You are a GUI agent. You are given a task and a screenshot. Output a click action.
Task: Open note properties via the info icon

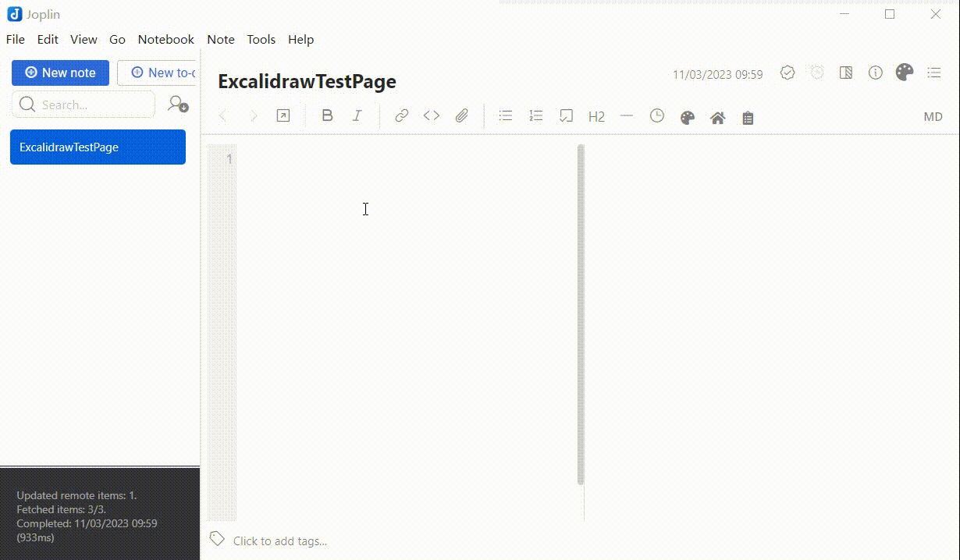point(875,73)
